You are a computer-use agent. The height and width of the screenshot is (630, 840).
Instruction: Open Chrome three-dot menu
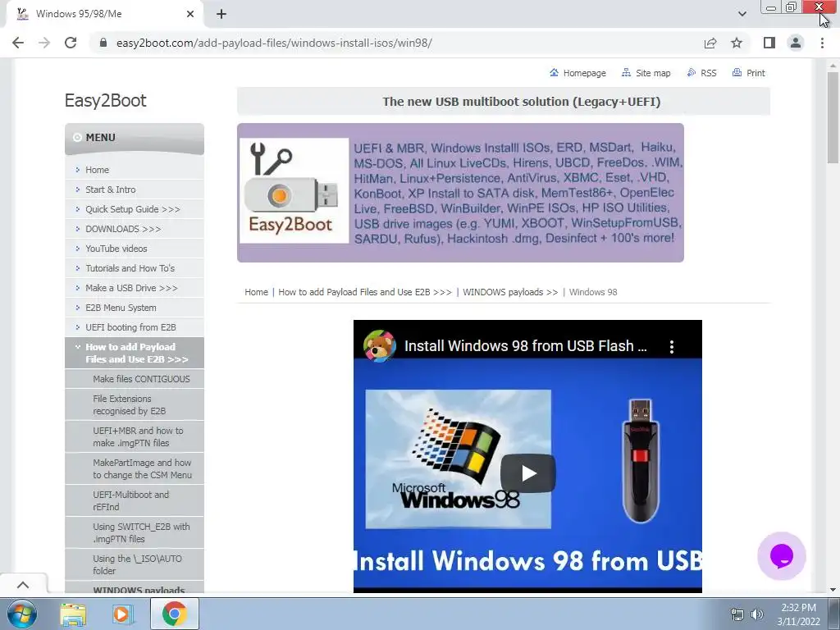(x=822, y=43)
